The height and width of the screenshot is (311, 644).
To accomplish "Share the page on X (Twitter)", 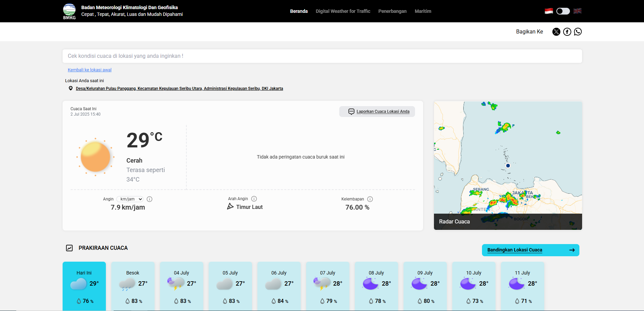I will (556, 32).
